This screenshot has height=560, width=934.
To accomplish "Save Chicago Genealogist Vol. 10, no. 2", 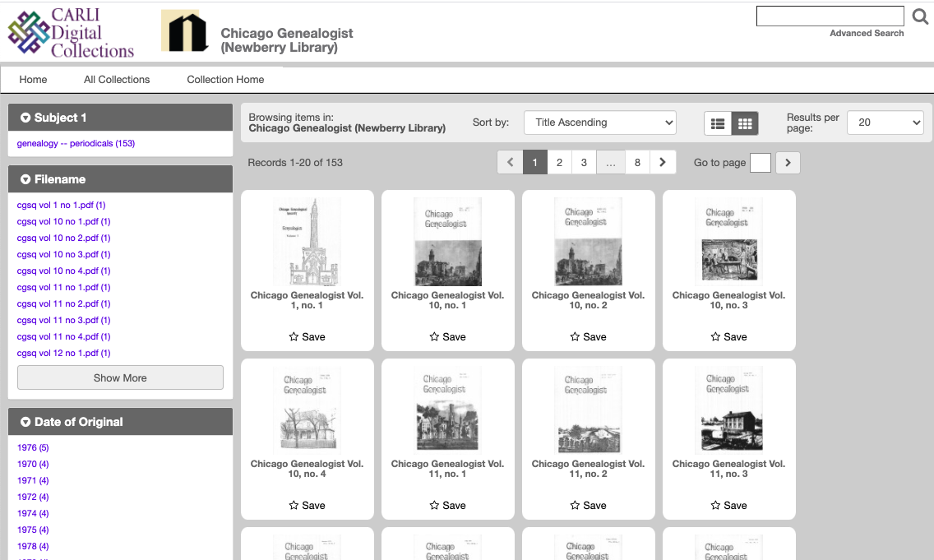I will click(589, 336).
